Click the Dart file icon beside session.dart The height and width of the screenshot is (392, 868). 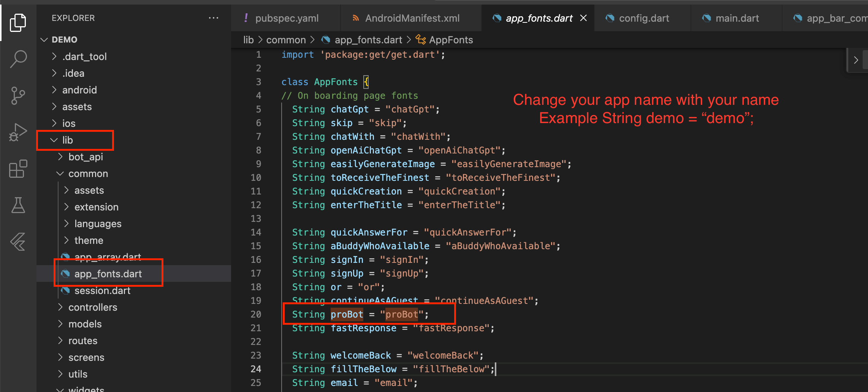65,291
